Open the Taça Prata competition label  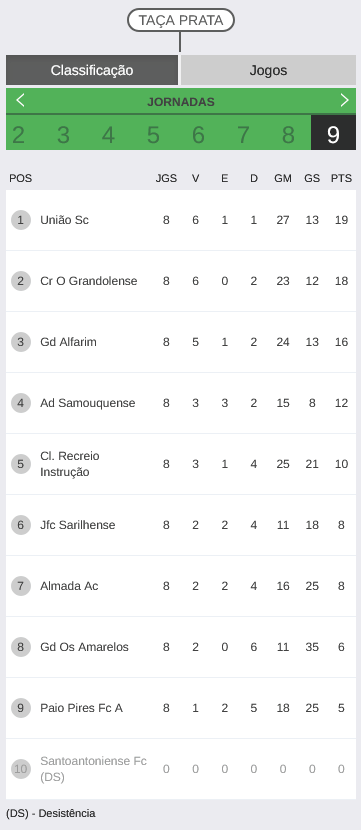(181, 21)
